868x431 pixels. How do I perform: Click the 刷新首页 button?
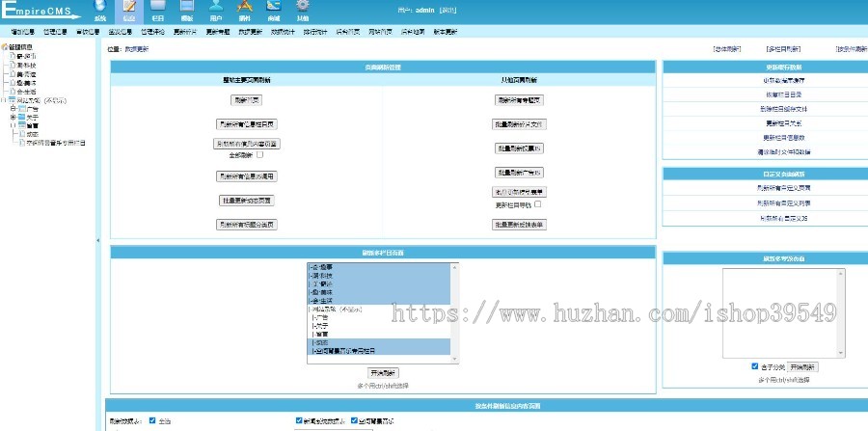pyautogui.click(x=246, y=100)
